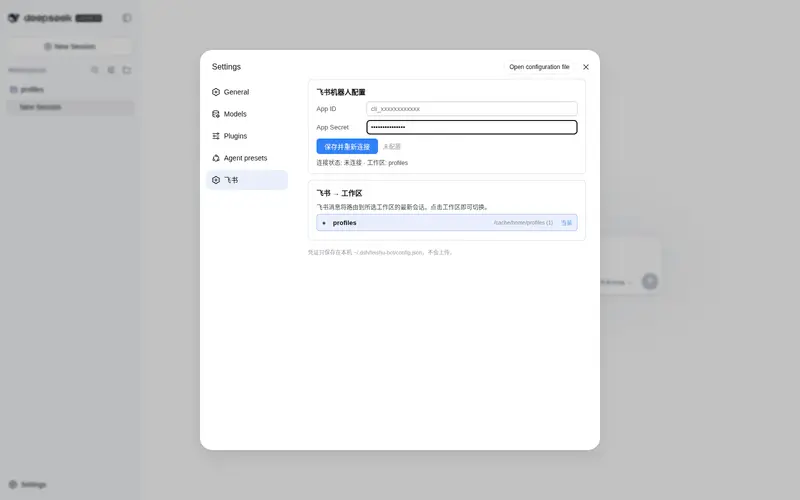This screenshot has height=500, width=800.
Task: Click the 飞书机器人配置 heading
Action: [x=341, y=92]
